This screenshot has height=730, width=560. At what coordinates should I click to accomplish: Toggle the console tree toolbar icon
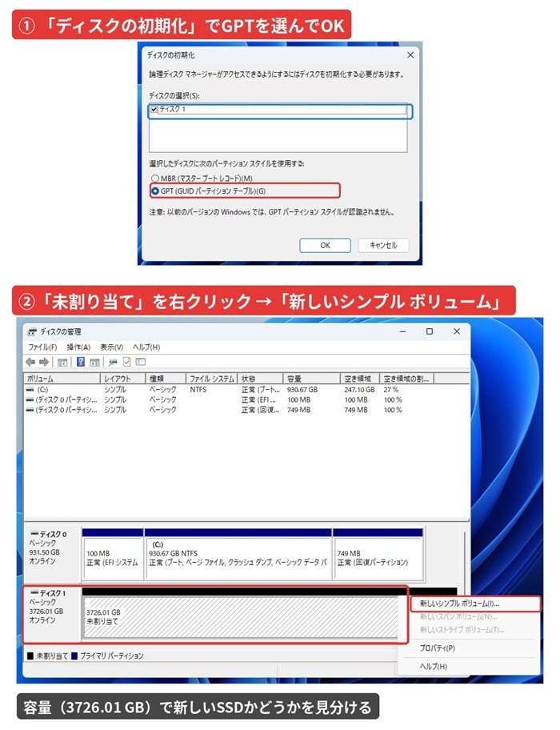[62, 363]
